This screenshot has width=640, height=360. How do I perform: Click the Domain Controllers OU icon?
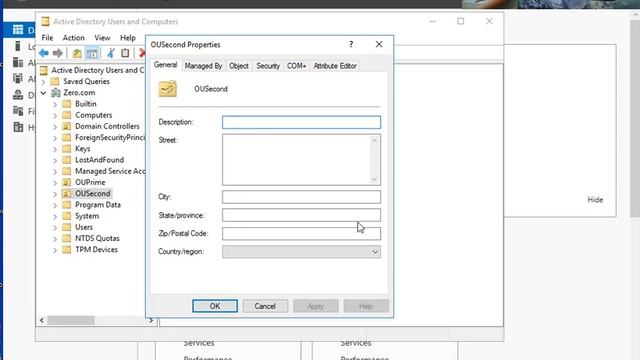point(67,126)
